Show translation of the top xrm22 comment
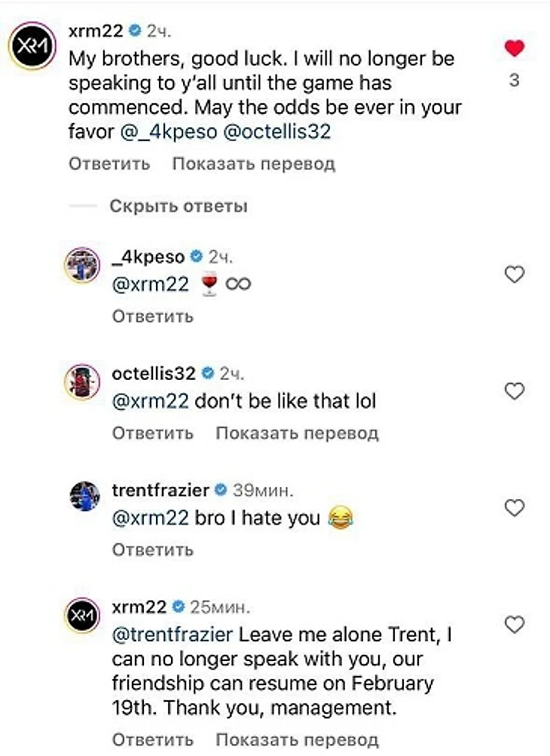This screenshot has height=756, width=550. tap(253, 164)
